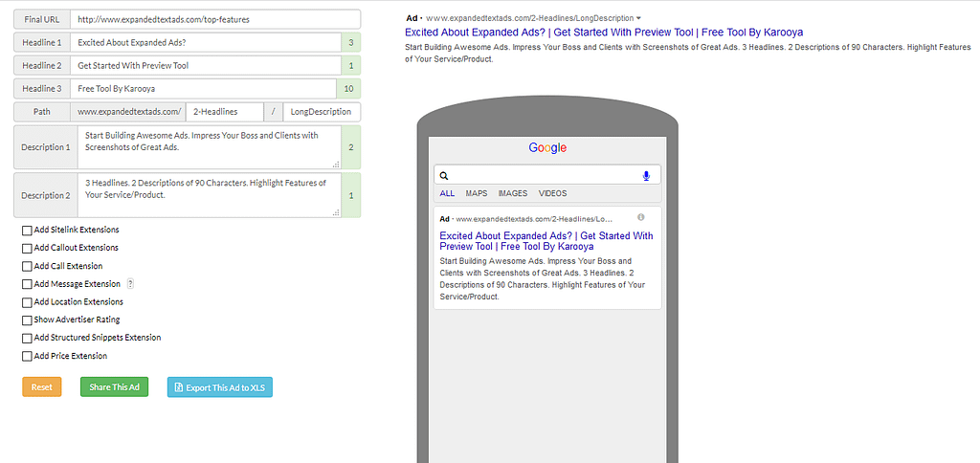Click the orange Reset button
980x463 pixels.
click(42, 387)
